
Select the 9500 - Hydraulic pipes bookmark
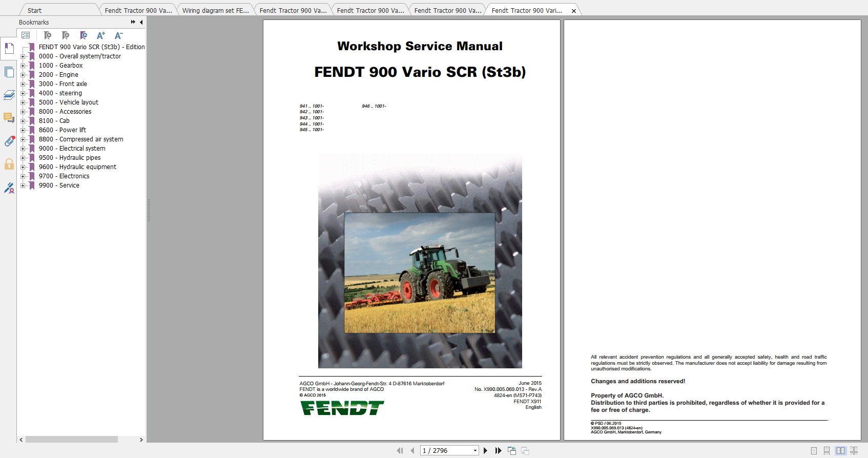coord(70,158)
